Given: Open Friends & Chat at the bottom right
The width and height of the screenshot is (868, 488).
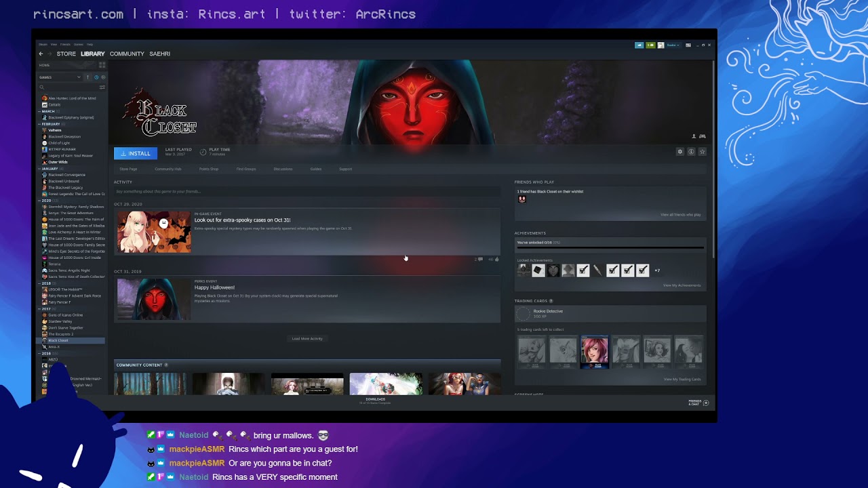Looking at the screenshot, I should pyautogui.click(x=699, y=403).
